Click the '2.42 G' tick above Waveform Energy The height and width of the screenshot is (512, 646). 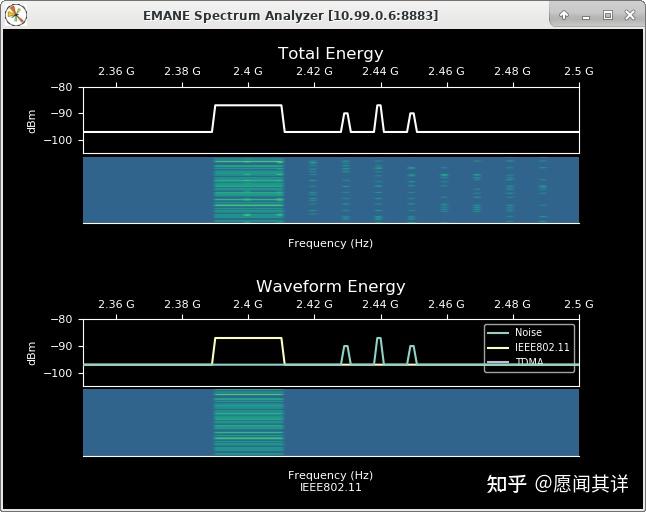point(314,304)
